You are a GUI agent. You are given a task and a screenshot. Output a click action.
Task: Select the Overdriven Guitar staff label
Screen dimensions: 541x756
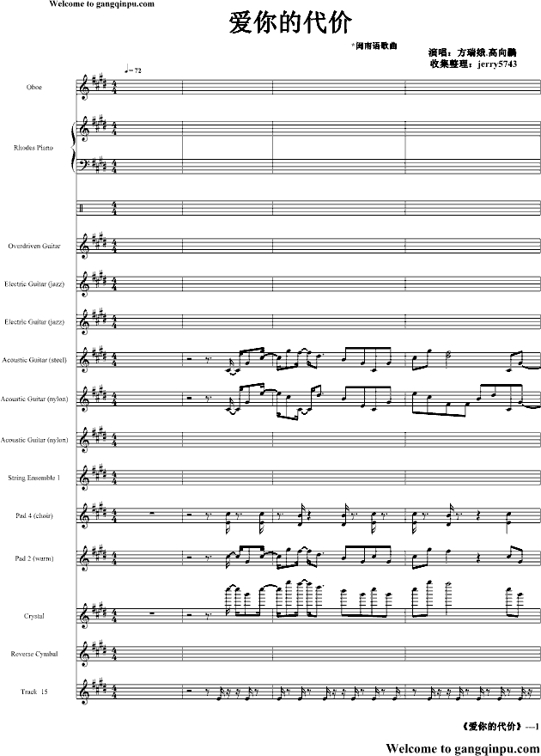(34, 246)
